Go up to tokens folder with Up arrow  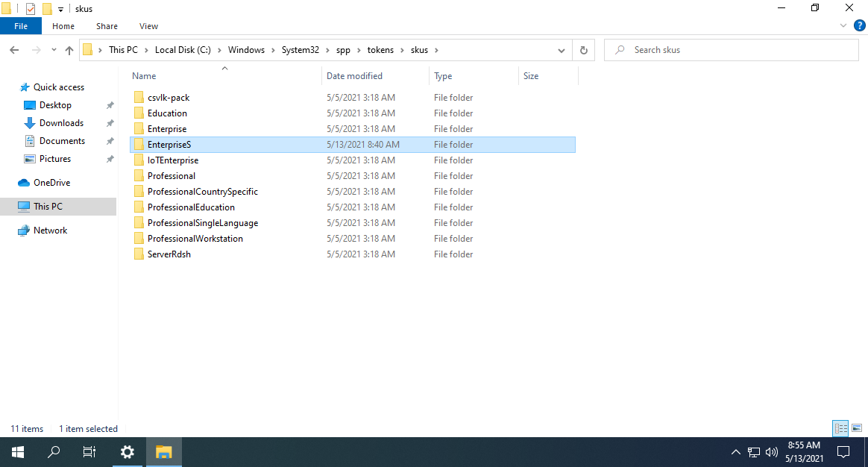[69, 50]
